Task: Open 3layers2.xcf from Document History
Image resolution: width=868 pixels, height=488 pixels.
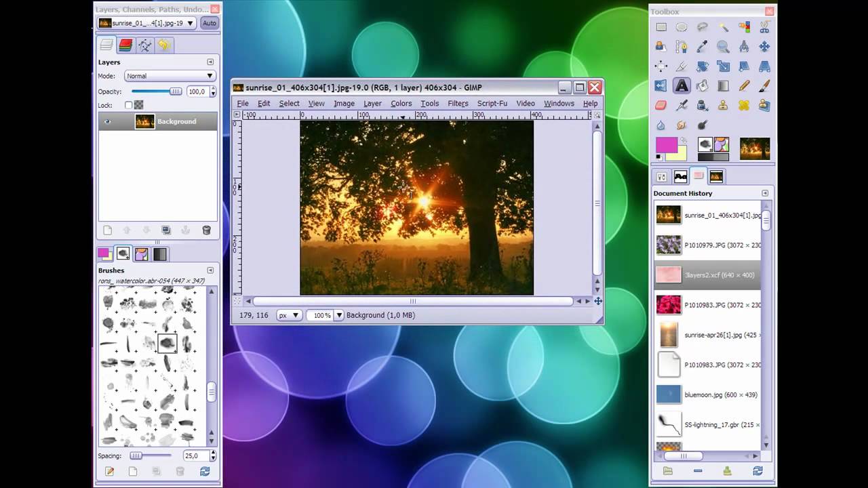Action: tap(707, 275)
